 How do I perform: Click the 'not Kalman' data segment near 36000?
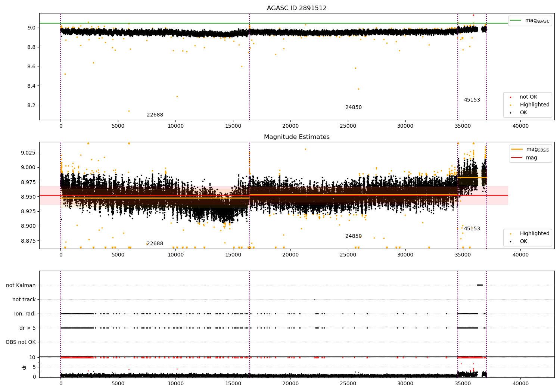(480, 285)
